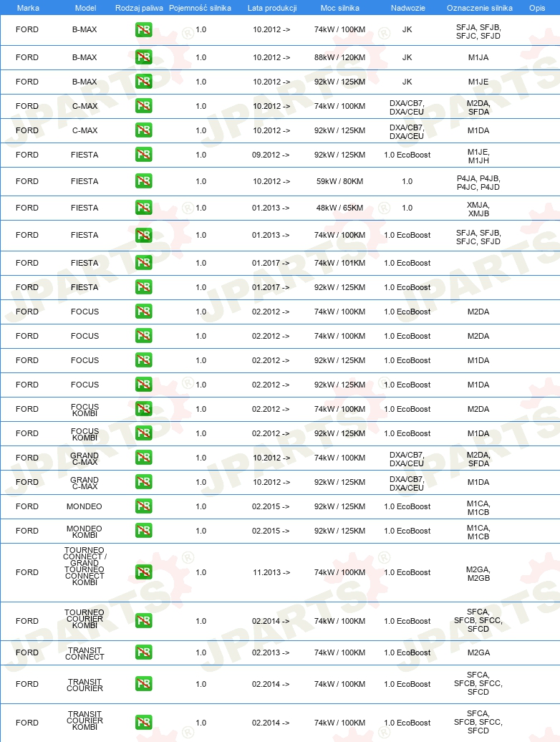Click the fuel icon for FIESTA 09.2012 row
The image size is (560, 742).
coord(144,155)
